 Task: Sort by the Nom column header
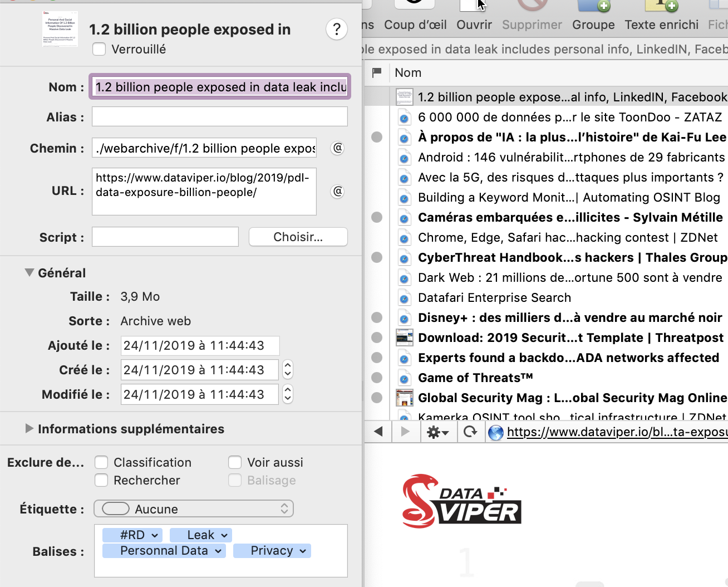(x=408, y=72)
